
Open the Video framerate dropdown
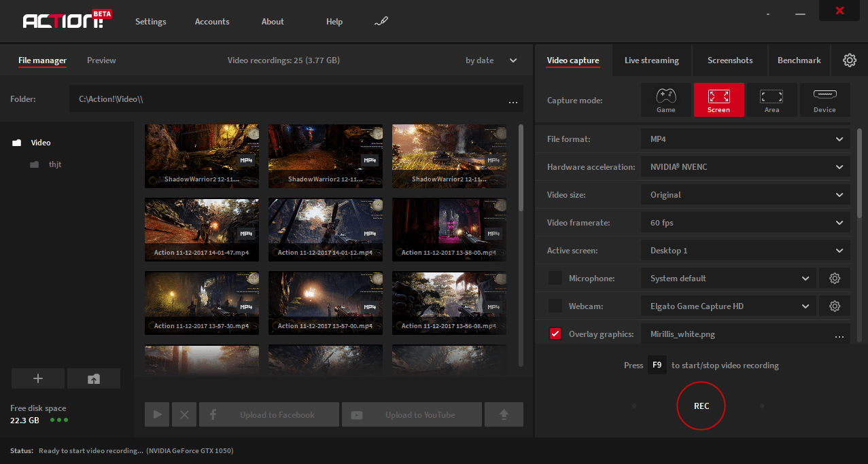(744, 222)
